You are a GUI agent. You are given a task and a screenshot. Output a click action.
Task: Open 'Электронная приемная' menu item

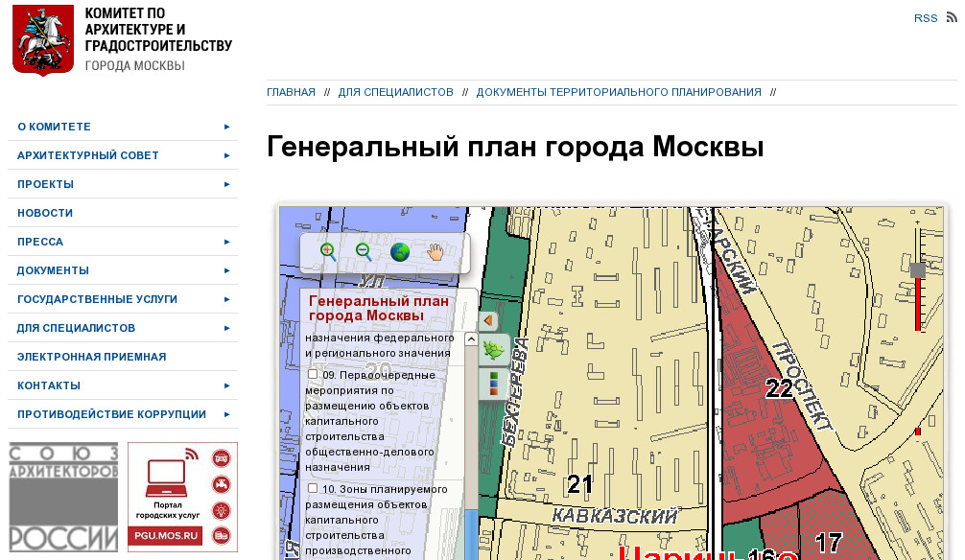91,357
